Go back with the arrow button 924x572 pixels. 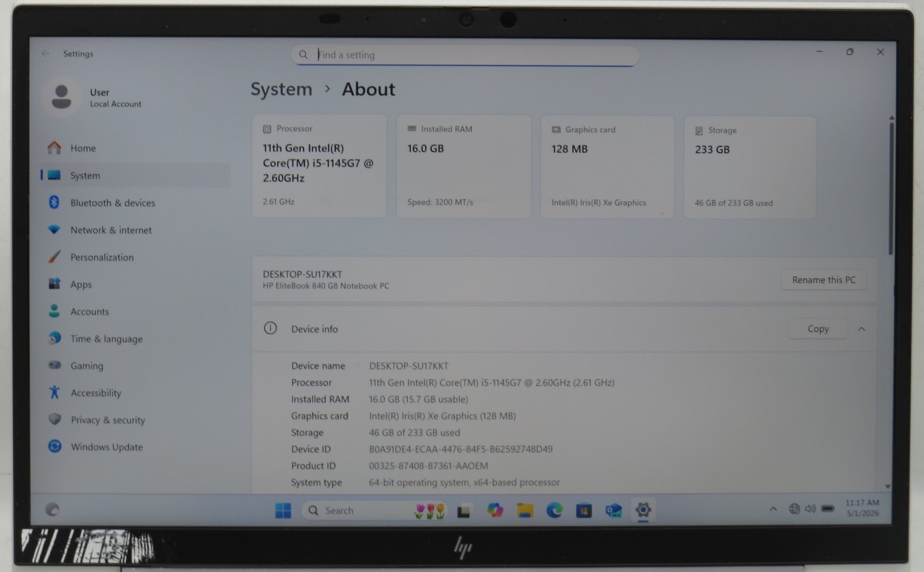point(46,54)
